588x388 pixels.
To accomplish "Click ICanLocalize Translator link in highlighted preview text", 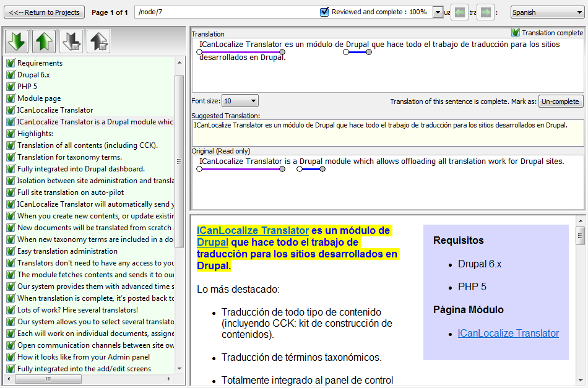I will 253,231.
